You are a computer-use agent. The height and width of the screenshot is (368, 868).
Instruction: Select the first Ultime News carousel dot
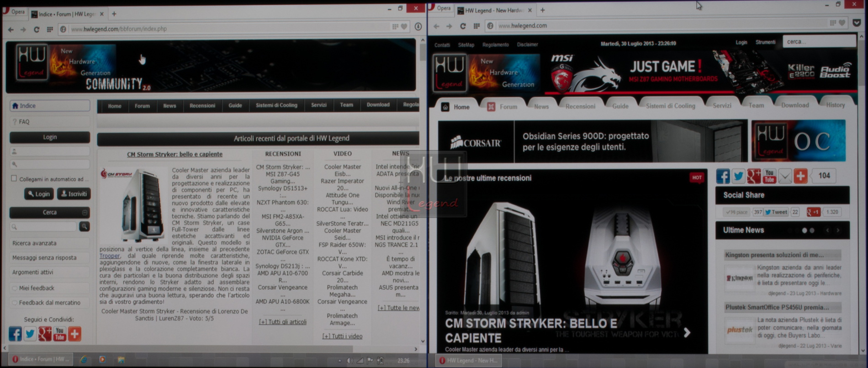(804, 230)
